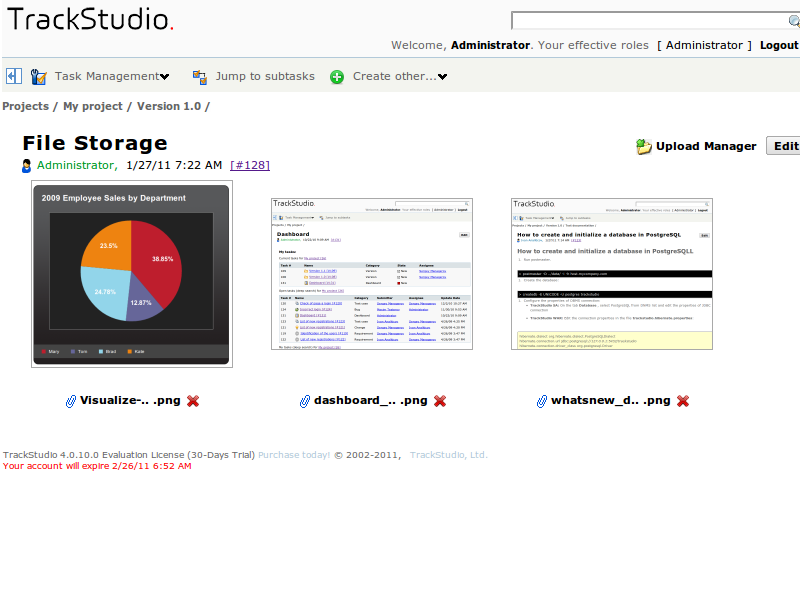The height and width of the screenshot is (600, 800).
Task: Click the paperclip icon beside whatsnew png
Action: [x=542, y=401]
